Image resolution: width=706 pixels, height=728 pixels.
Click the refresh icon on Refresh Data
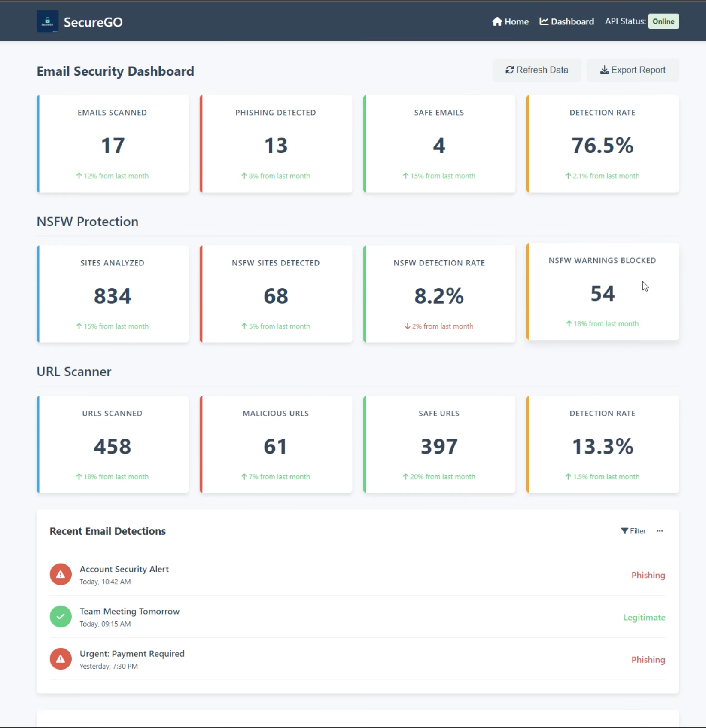pyautogui.click(x=509, y=70)
